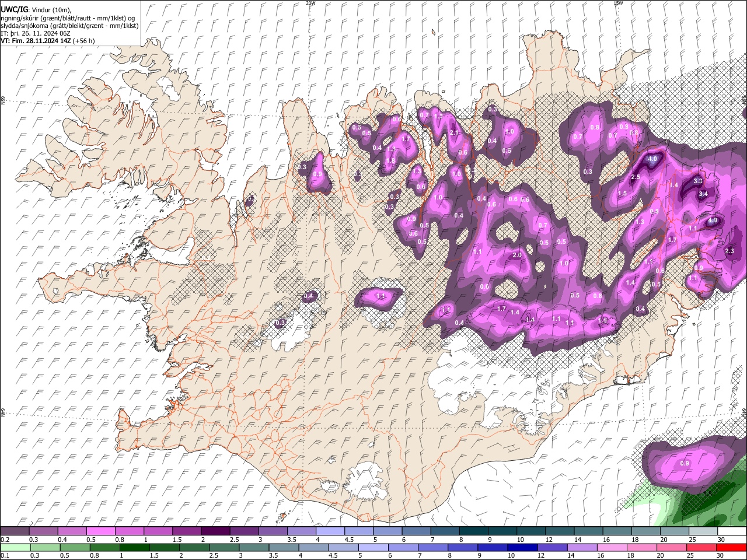Click the '15W' longitude label

(x=618, y=3)
